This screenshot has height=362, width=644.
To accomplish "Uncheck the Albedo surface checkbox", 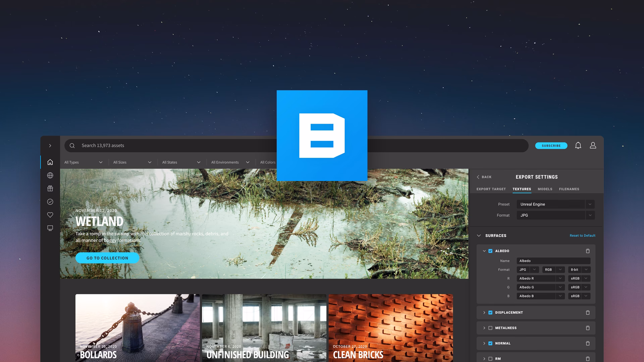I will click(490, 251).
